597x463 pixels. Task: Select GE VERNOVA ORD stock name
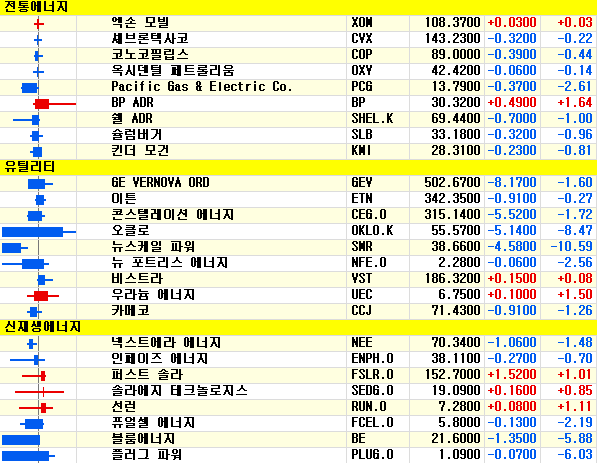[160, 183]
